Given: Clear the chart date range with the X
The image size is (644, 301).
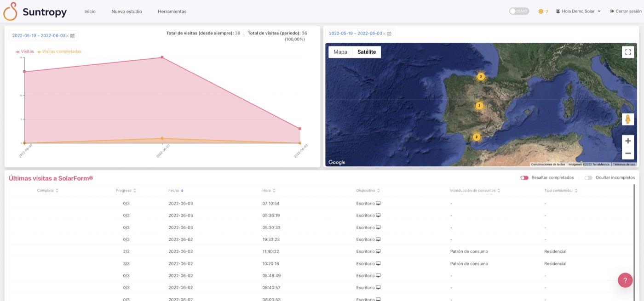Looking at the screenshot, I should 67,35.
